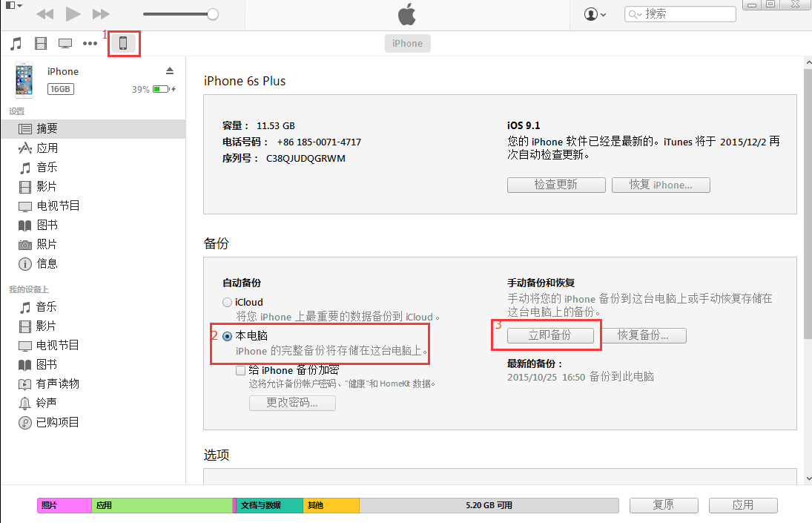Click the rewind previous track button

pos(45,14)
